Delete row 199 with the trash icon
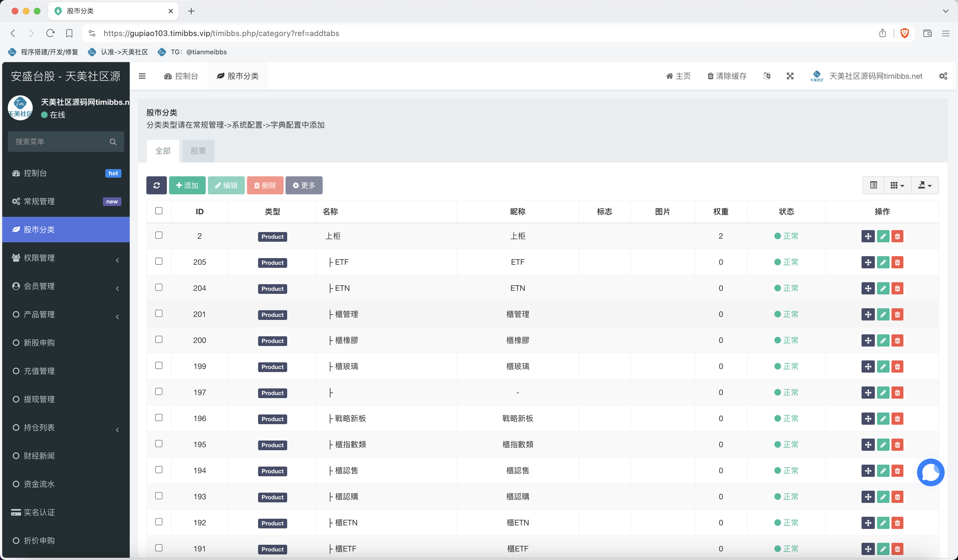Screen dimensions: 958x560 tap(897, 366)
